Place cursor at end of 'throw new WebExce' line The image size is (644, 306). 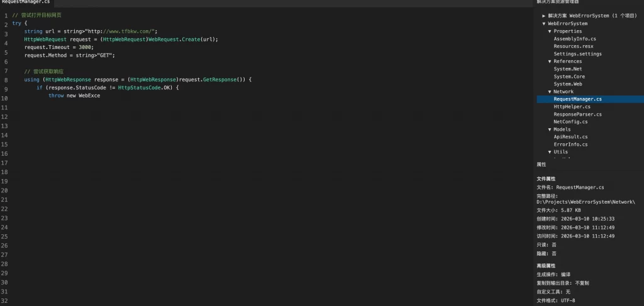coord(101,96)
